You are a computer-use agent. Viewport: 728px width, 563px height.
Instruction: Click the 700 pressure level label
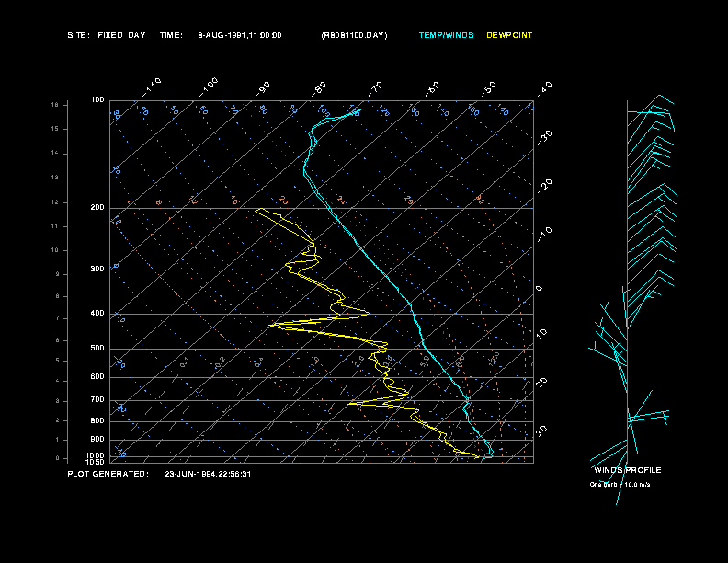pyautogui.click(x=97, y=399)
